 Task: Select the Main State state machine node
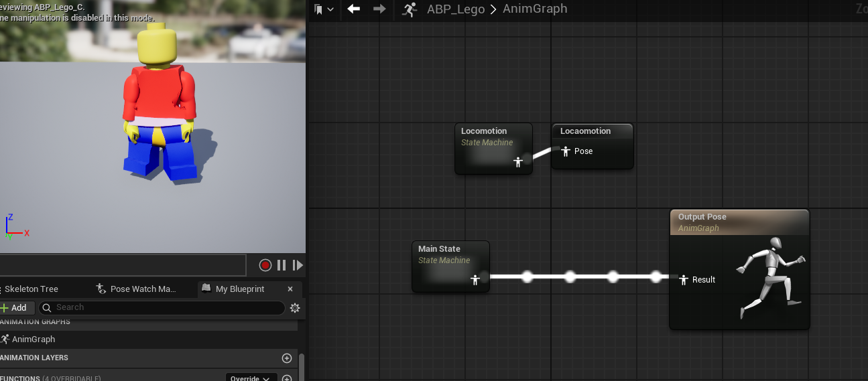(450, 266)
